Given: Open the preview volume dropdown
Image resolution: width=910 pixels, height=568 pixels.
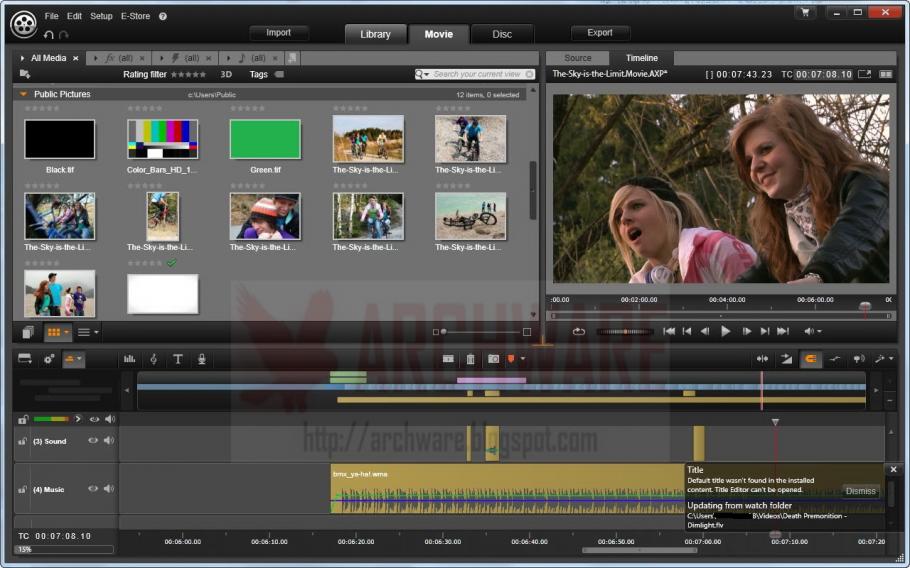Looking at the screenshot, I should point(819,331).
